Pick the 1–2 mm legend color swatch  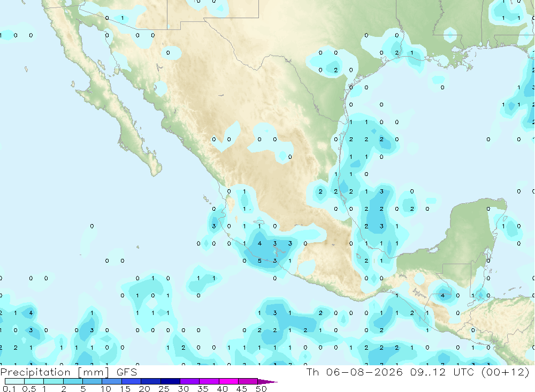click(53, 381)
